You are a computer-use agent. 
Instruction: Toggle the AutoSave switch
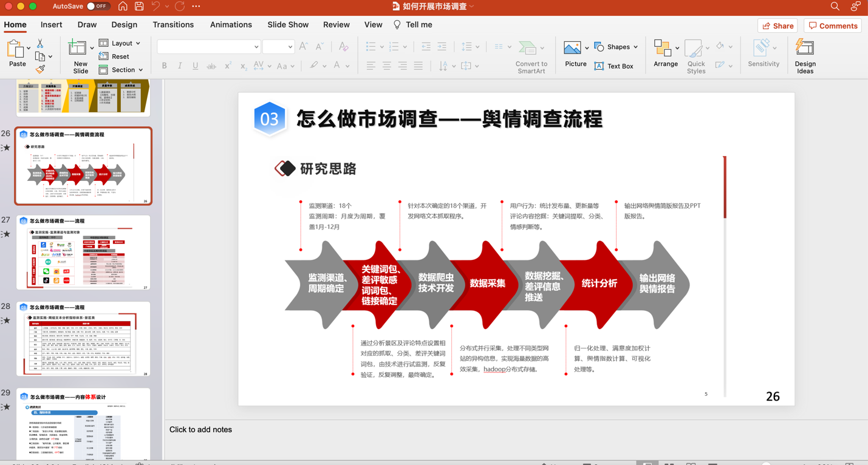[x=97, y=6]
